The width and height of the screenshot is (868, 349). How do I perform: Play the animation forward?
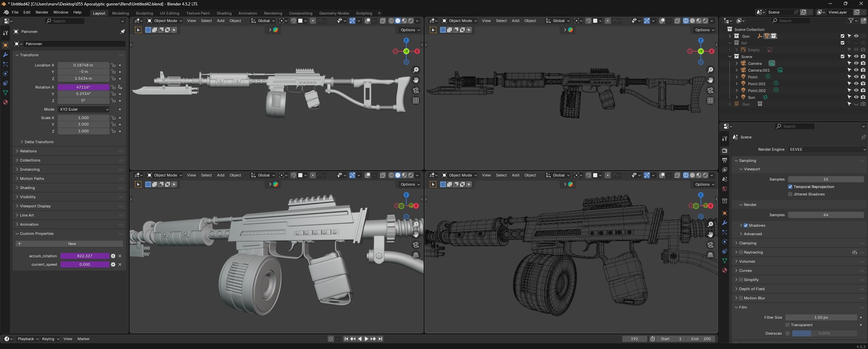(366, 339)
